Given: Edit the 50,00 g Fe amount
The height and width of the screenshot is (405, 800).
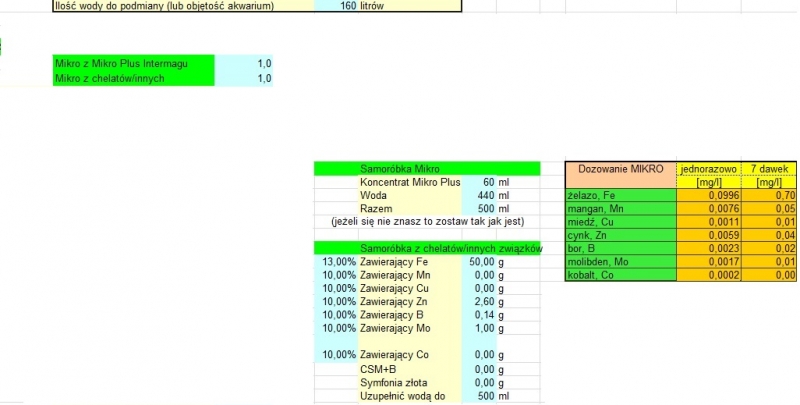Looking at the screenshot, I should 479,262.
